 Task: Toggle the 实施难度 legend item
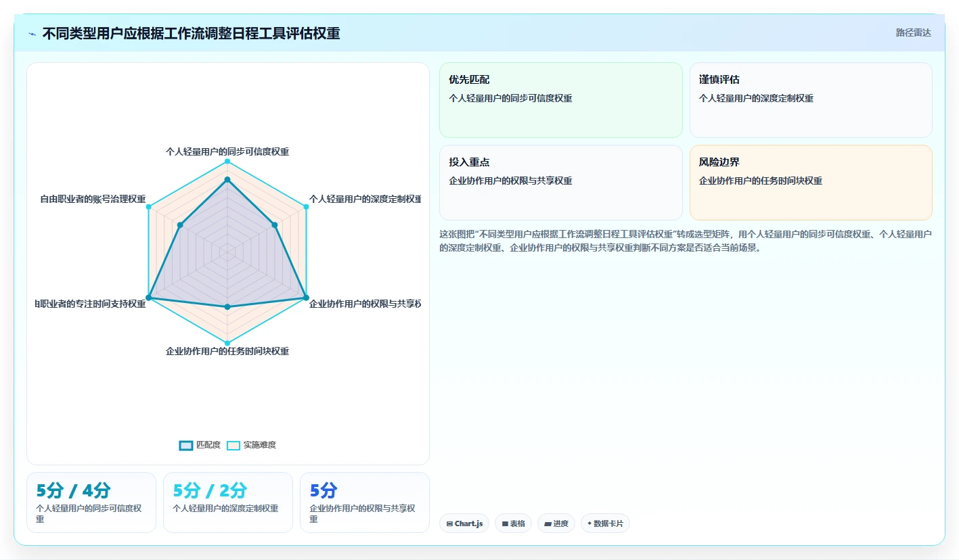tap(251, 445)
